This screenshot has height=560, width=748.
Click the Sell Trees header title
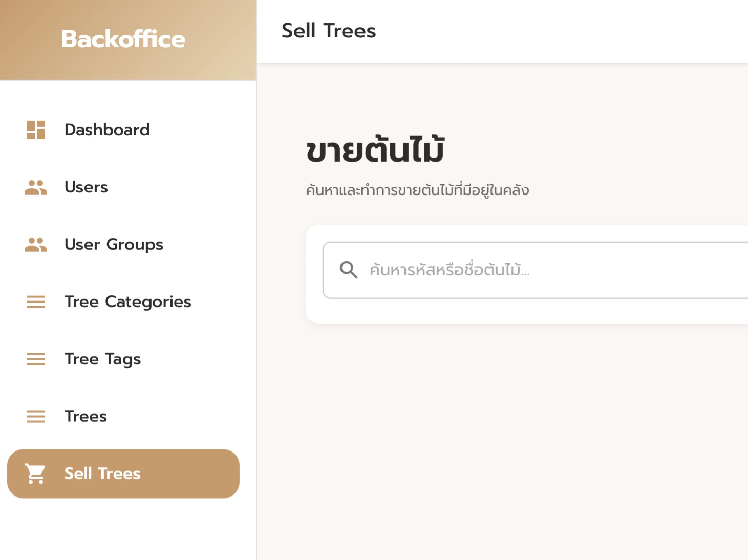click(x=329, y=31)
